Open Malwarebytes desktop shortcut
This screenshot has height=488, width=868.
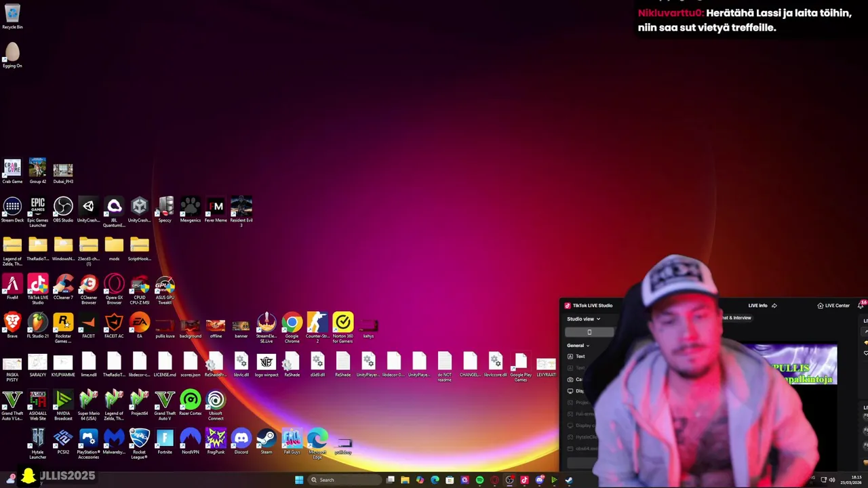114,441
